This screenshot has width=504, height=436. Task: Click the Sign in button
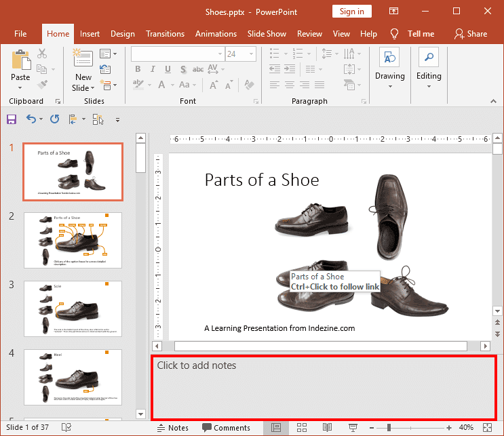point(351,12)
